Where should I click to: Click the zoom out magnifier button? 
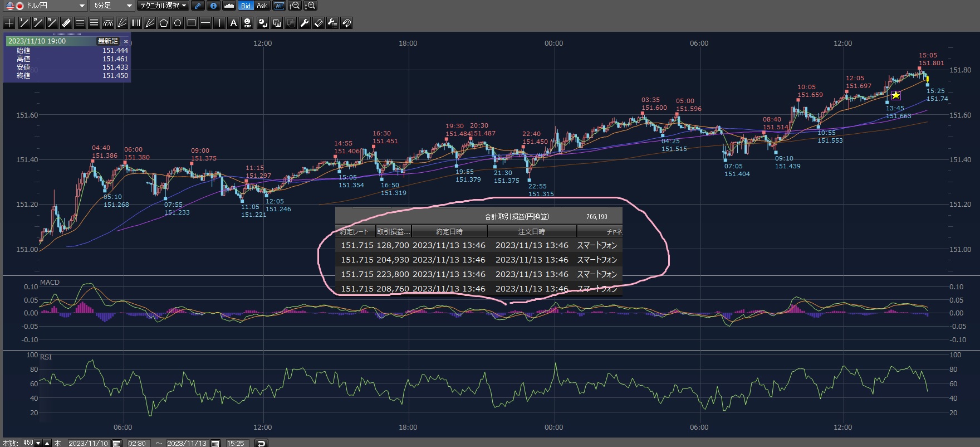point(295,6)
